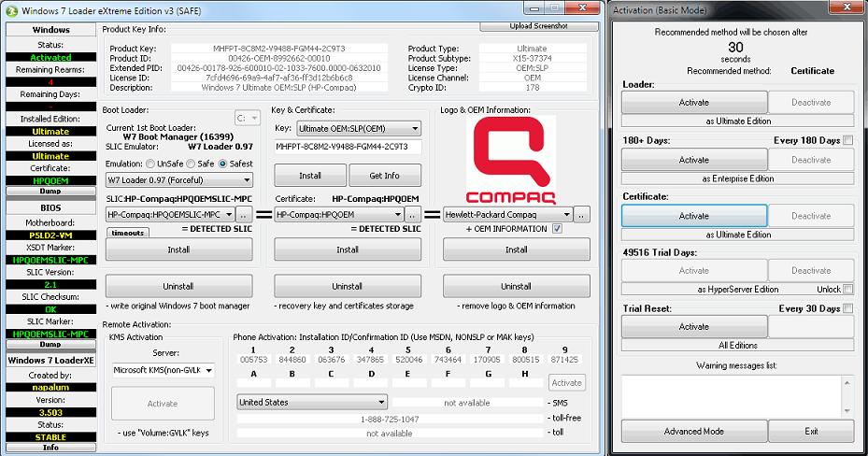The width and height of the screenshot is (868, 456).
Task: Click confirmation ID field H
Action: [x=525, y=383]
